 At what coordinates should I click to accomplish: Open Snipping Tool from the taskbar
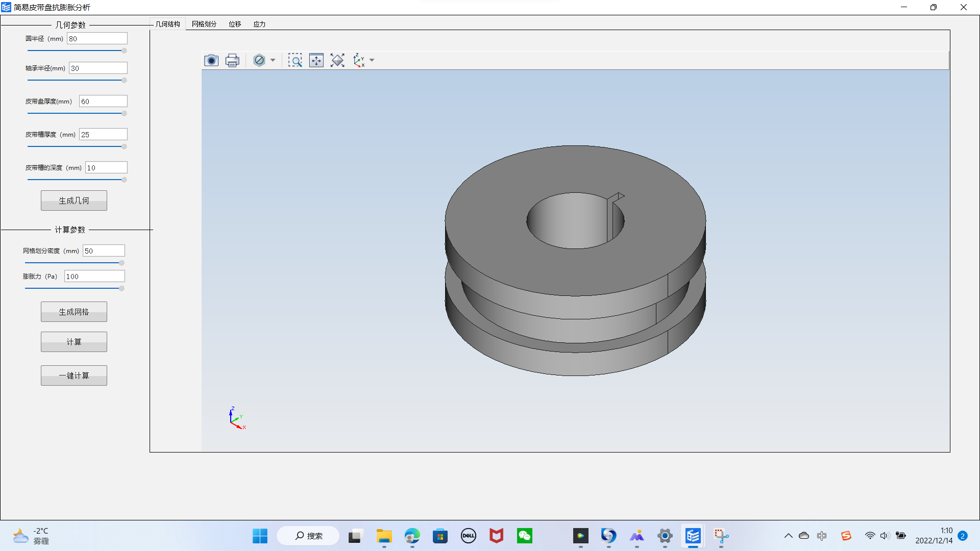pos(721,536)
